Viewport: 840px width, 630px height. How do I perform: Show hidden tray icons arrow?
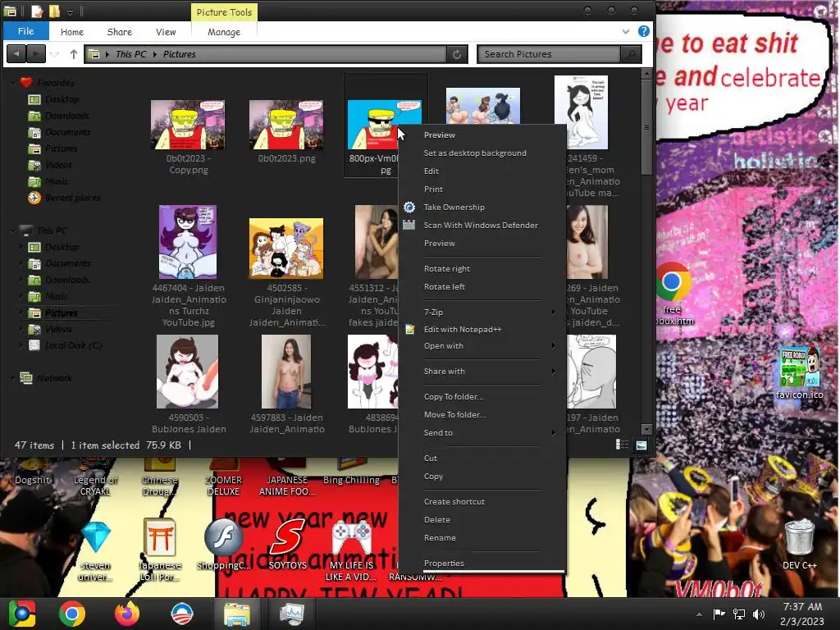(699, 614)
